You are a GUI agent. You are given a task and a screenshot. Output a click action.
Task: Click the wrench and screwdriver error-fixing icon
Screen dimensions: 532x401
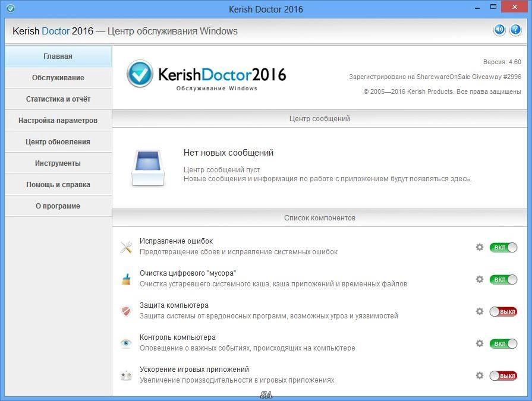pos(126,247)
